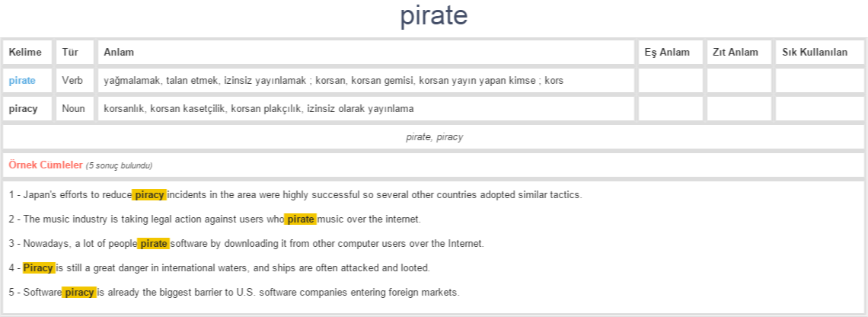Click the pirate heading title
868x317 pixels.
(x=434, y=15)
